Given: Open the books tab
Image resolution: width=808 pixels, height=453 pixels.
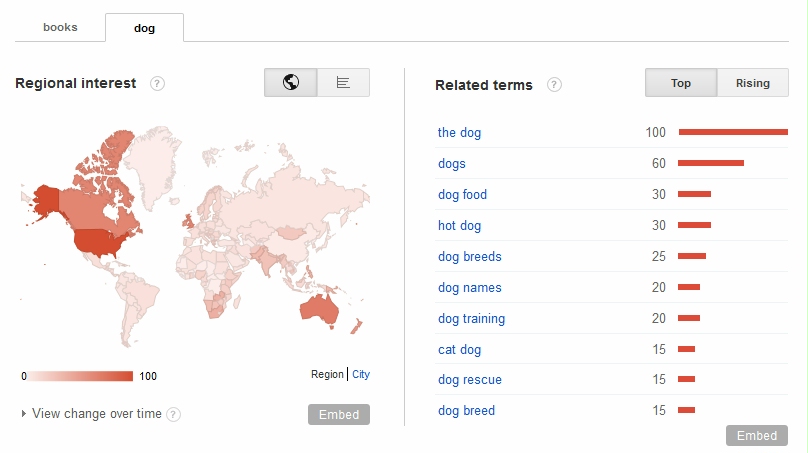Looking at the screenshot, I should click(60, 27).
